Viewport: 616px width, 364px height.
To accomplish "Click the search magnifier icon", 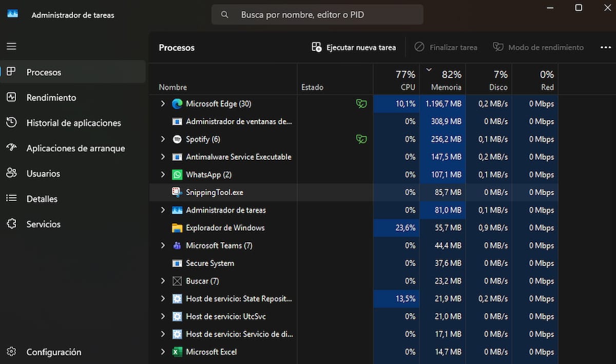I will 224,14.
